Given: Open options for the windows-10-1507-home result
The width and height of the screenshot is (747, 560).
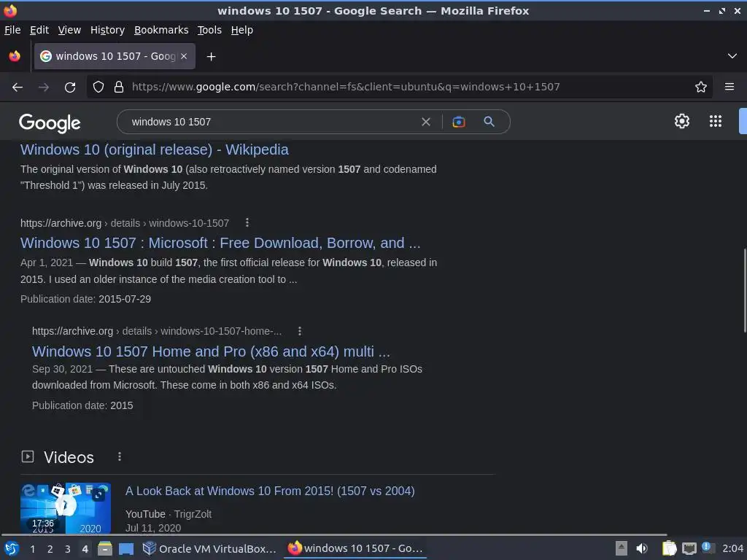Looking at the screenshot, I should 299,331.
